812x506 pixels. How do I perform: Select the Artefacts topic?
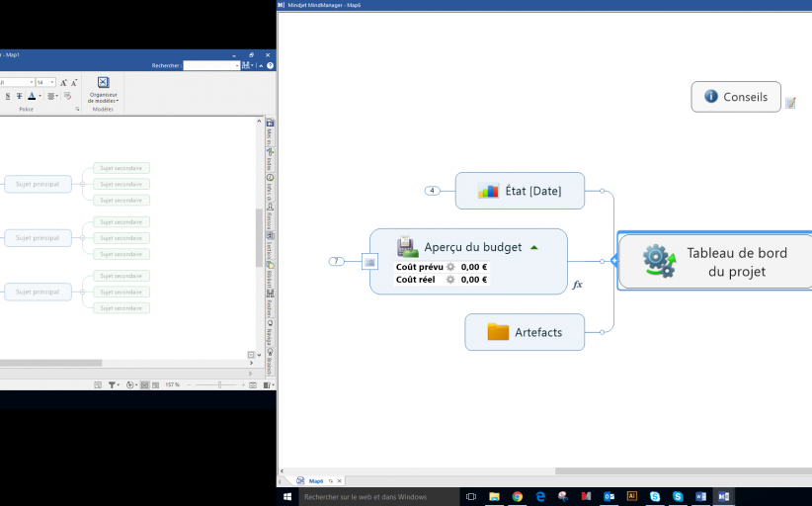525,332
